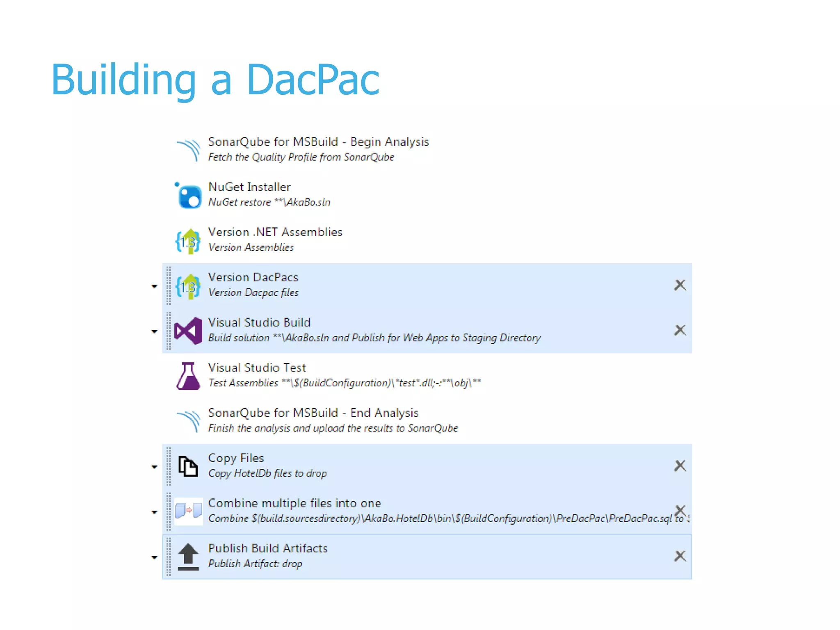Viewport: 840px width, 630px height.
Task: Open dropdown arrow beside Combine multiple files
Action: coord(154,512)
